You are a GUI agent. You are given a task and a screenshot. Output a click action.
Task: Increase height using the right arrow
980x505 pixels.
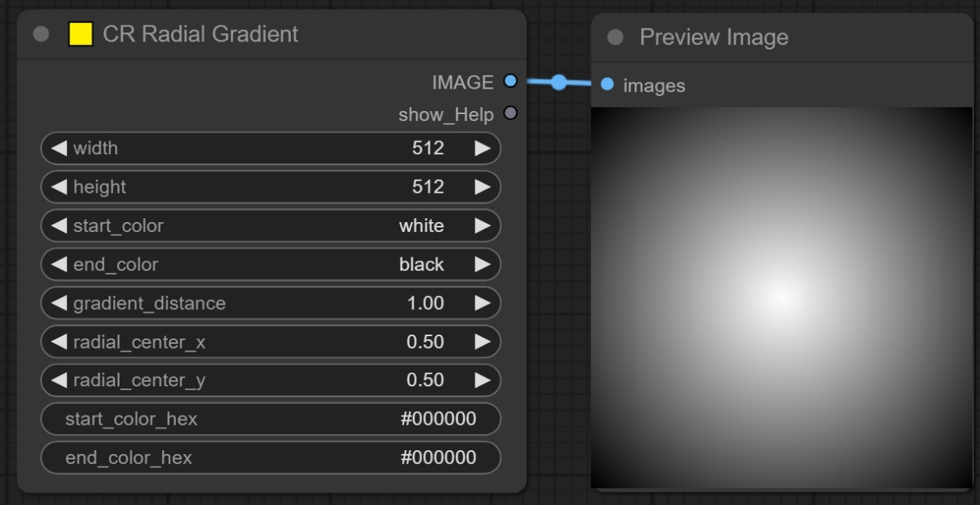tap(482, 187)
